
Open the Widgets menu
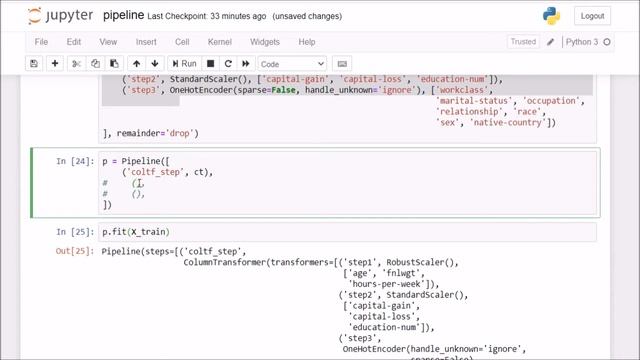click(x=265, y=42)
